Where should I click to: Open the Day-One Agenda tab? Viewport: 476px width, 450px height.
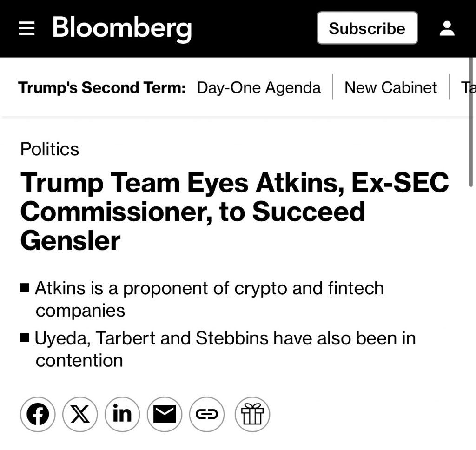pos(258,87)
